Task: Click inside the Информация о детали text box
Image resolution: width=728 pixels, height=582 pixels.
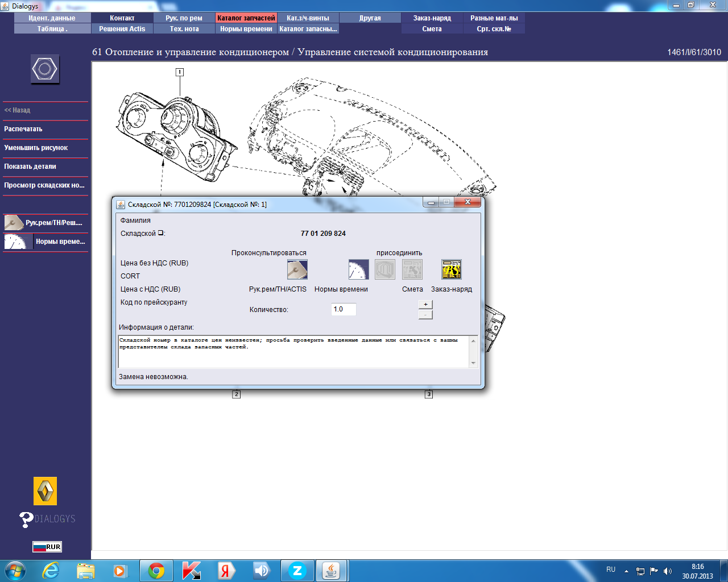Action: 294,352
